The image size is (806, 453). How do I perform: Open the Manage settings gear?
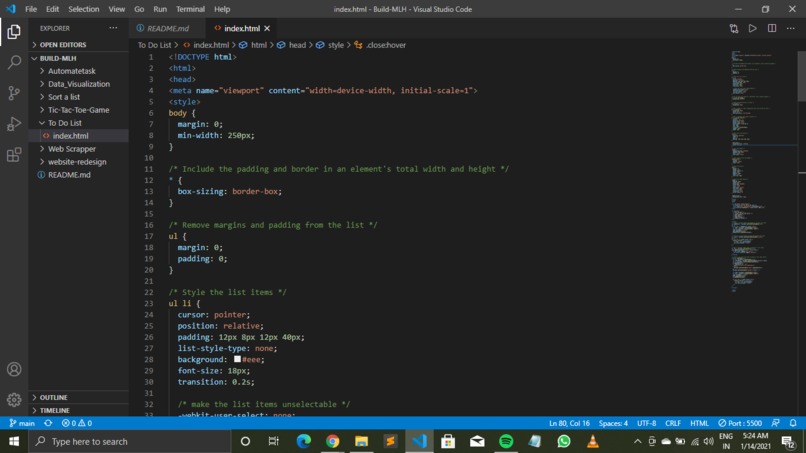coord(14,400)
